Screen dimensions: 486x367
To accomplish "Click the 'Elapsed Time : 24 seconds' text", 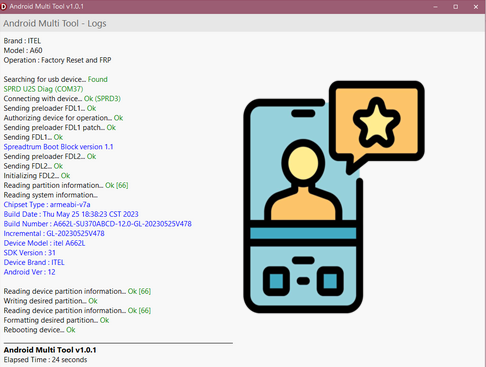I will coord(45,360).
